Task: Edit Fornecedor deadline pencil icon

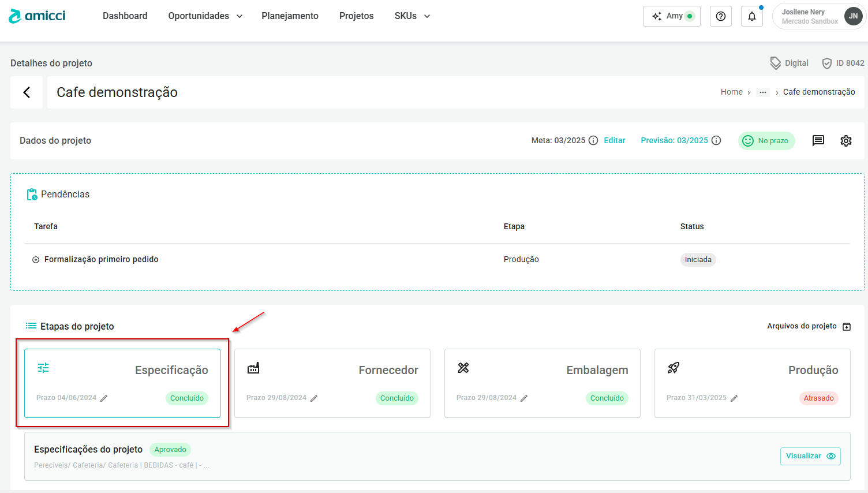Action: click(x=314, y=398)
